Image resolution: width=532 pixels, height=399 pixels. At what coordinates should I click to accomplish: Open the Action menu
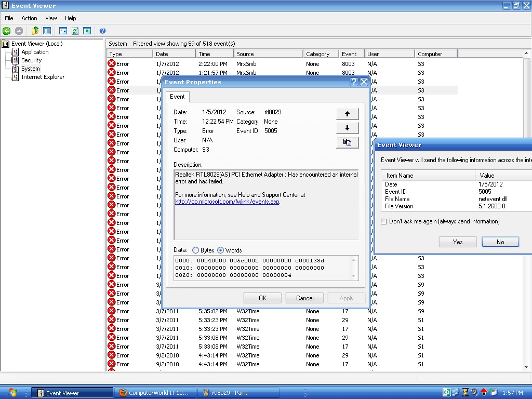coord(29,18)
